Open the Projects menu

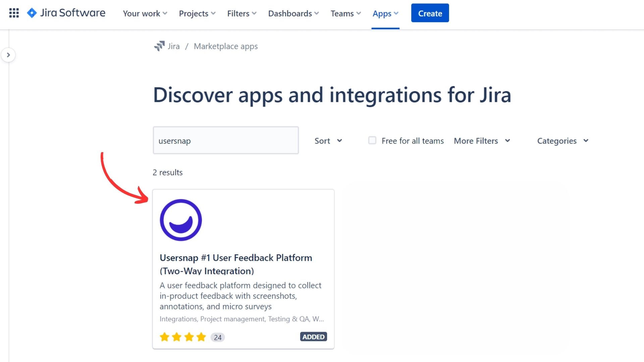tap(197, 13)
